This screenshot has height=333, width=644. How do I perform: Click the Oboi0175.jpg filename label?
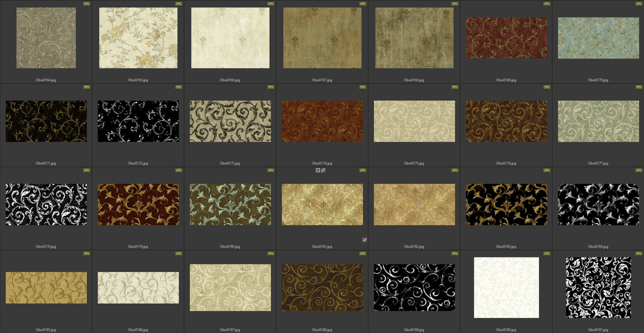click(x=414, y=163)
